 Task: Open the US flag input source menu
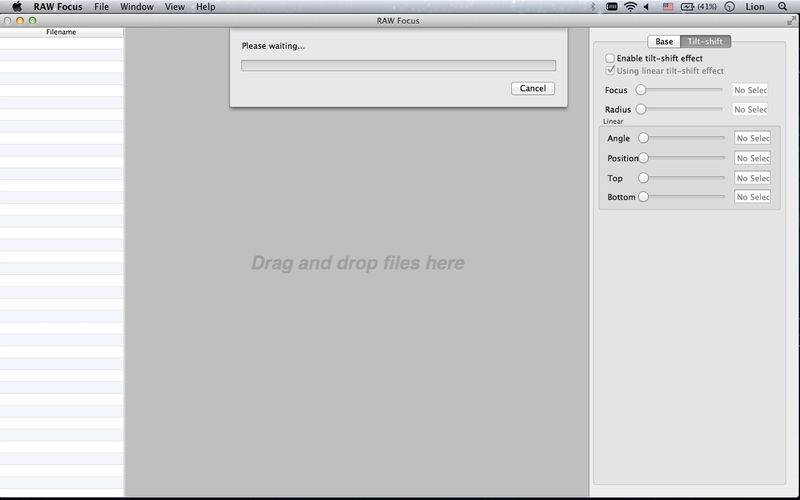(668, 7)
